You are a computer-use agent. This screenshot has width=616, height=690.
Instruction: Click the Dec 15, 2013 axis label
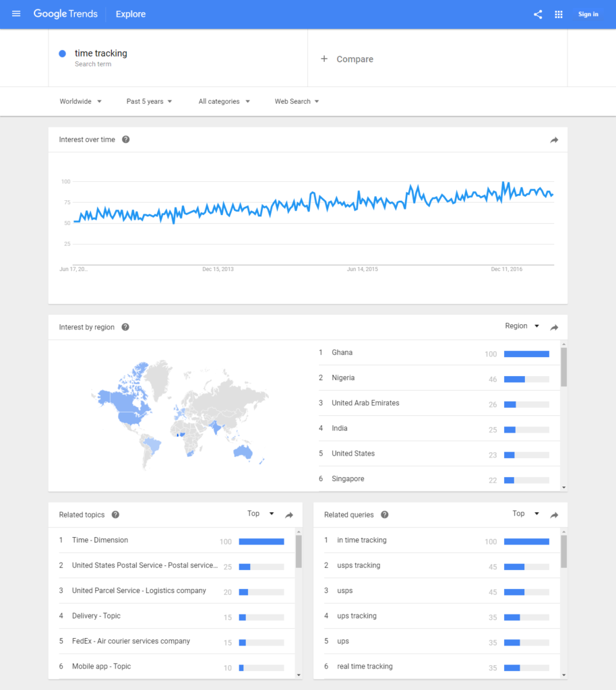(x=218, y=269)
